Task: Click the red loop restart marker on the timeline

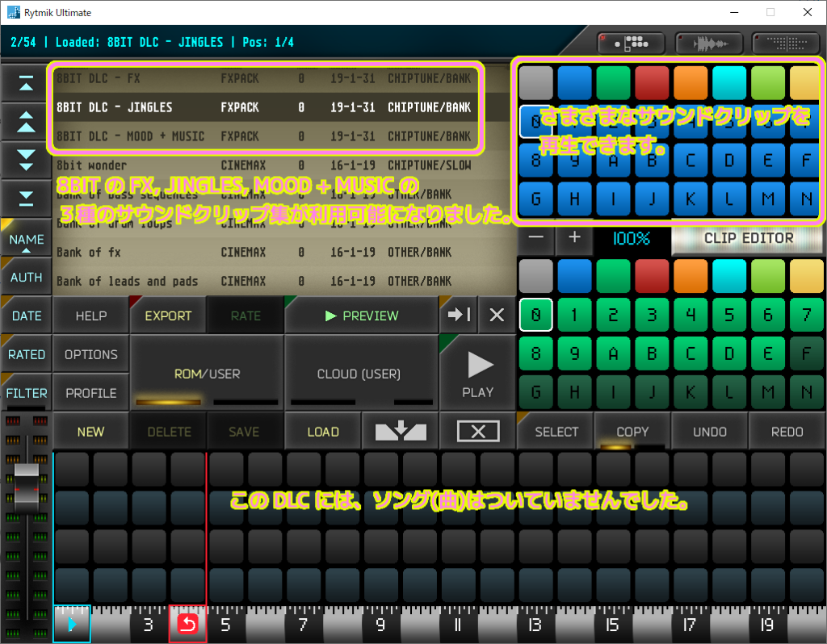Action: click(x=187, y=624)
